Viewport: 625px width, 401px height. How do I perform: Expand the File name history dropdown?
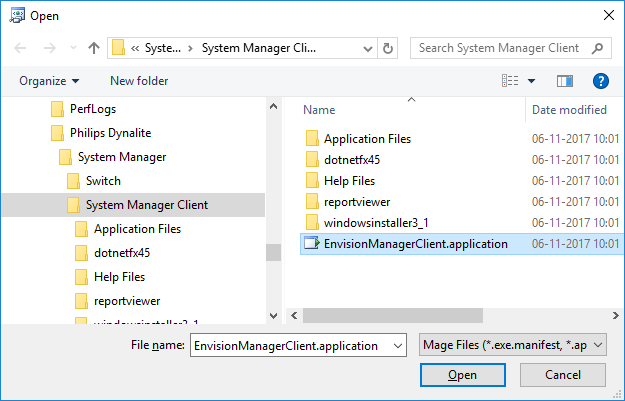(x=398, y=345)
